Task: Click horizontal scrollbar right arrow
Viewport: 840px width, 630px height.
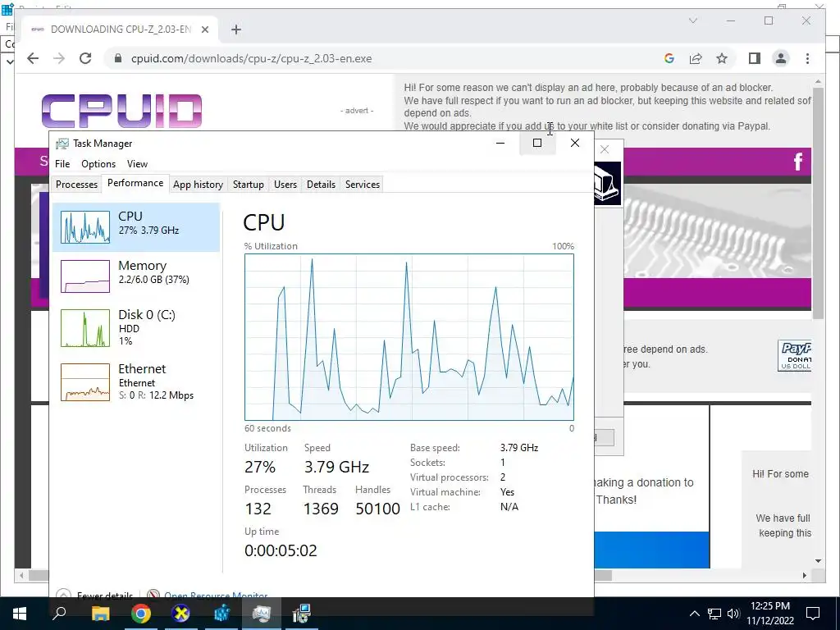Action: point(805,575)
